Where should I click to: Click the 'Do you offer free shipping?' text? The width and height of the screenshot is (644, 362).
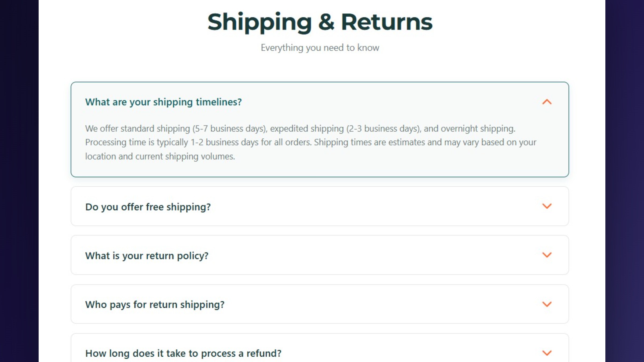pyautogui.click(x=148, y=207)
